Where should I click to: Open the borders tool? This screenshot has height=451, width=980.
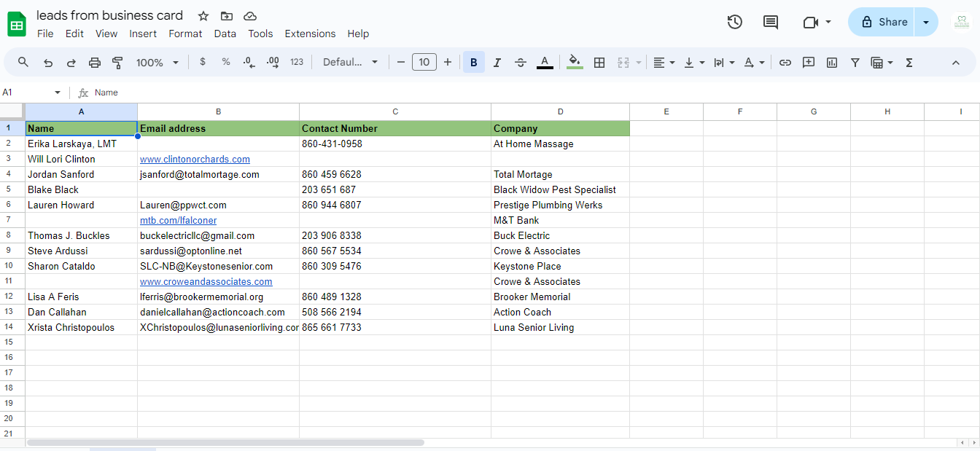599,62
